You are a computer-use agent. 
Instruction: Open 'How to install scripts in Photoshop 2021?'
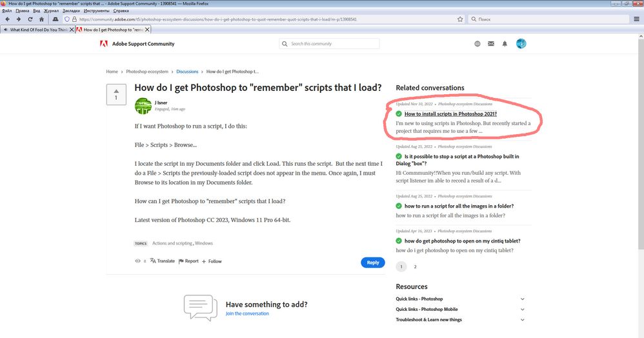[450, 114]
